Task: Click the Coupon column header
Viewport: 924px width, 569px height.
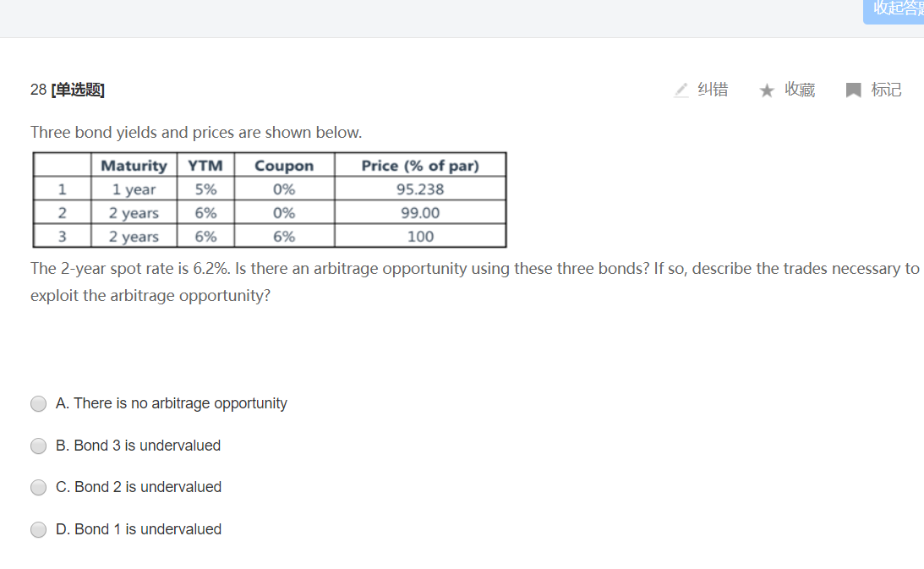Action: (x=284, y=166)
